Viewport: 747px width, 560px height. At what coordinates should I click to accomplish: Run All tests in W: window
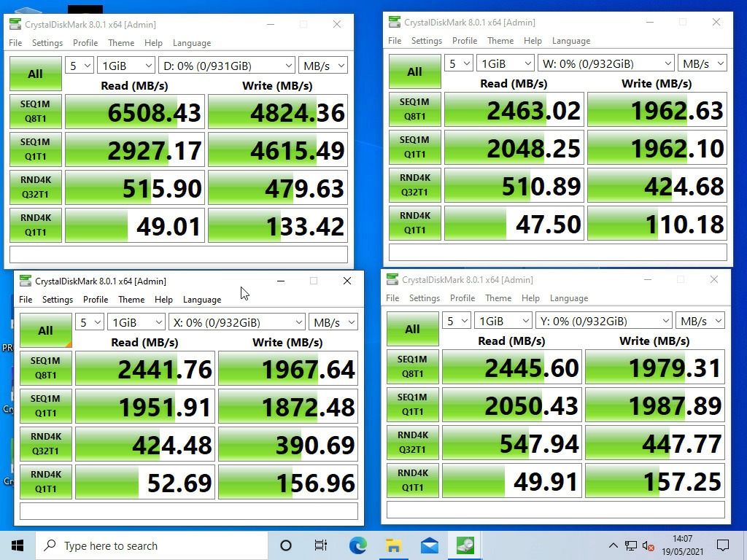[414, 71]
